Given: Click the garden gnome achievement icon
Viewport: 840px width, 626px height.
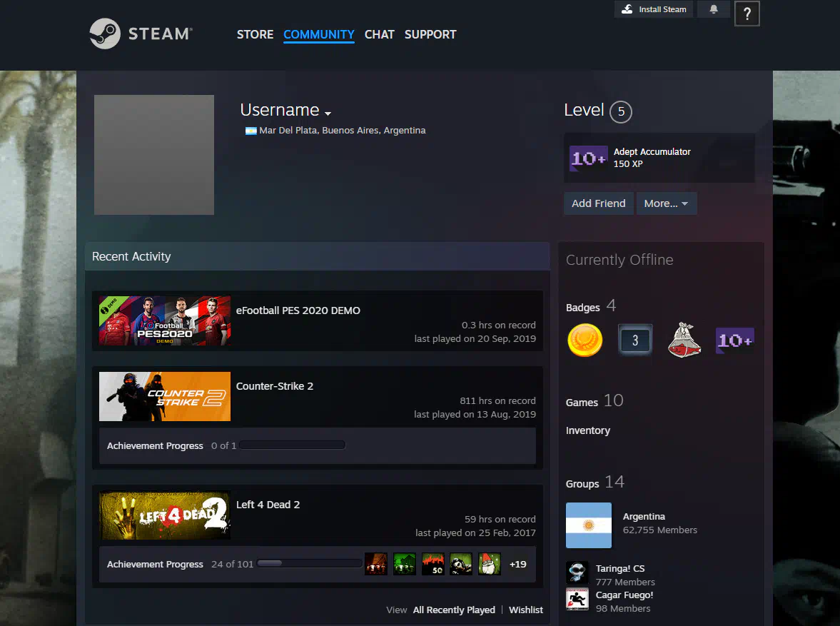Looking at the screenshot, I should [489, 564].
